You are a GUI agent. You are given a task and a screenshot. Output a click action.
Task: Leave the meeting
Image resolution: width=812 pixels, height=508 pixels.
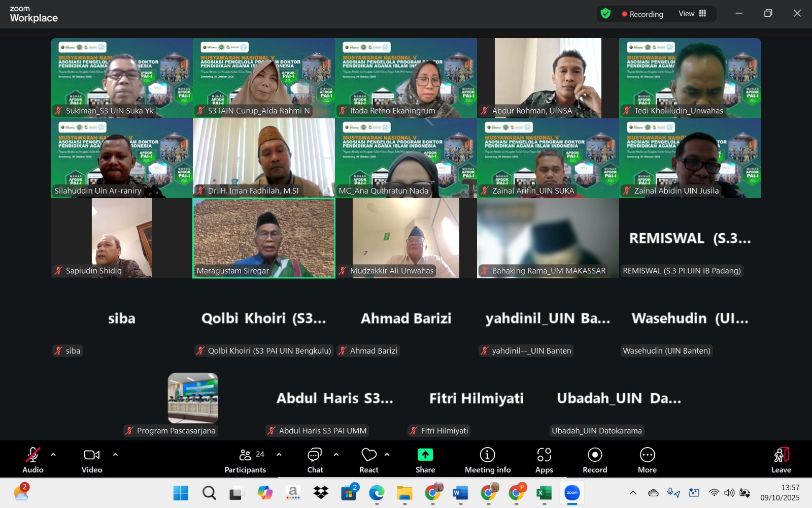point(781,459)
